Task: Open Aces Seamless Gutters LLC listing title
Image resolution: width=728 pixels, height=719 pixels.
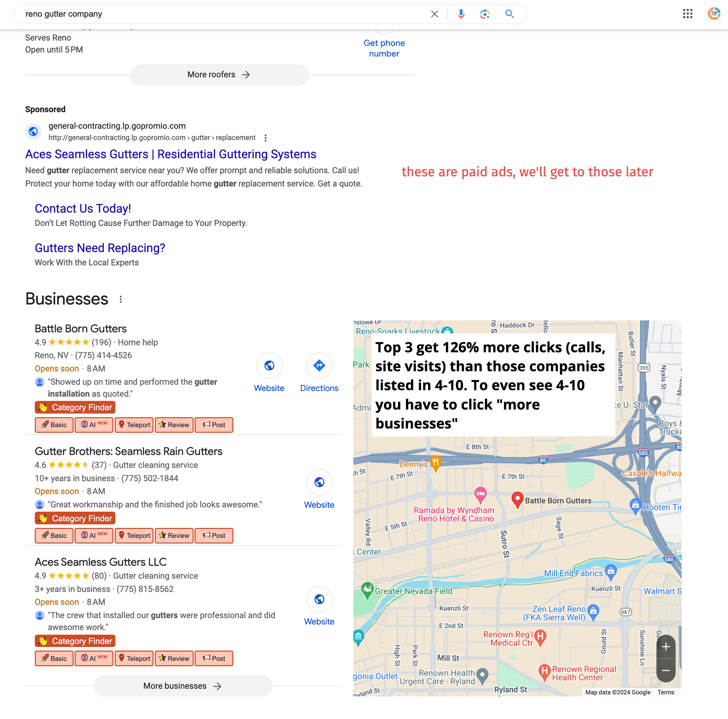Action: coord(101,562)
